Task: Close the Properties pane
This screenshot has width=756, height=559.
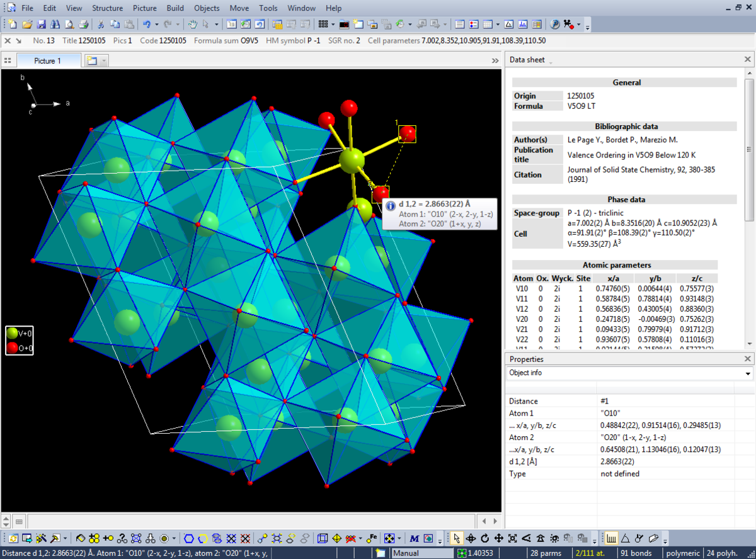Action: pyautogui.click(x=748, y=359)
